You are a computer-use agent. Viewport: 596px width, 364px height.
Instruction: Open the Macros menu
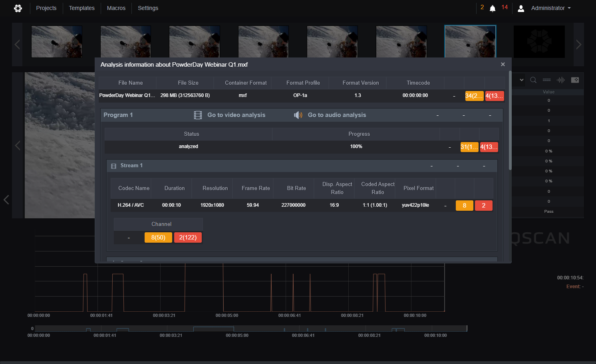[116, 8]
